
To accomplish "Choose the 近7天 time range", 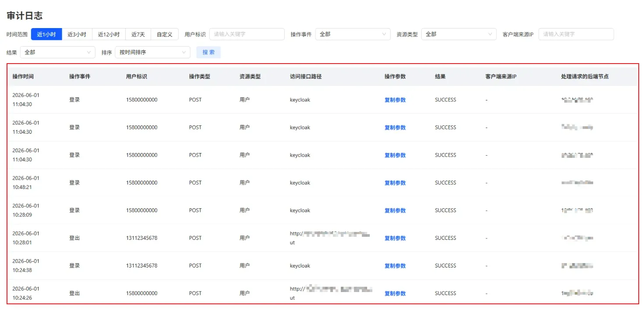I will pos(138,34).
